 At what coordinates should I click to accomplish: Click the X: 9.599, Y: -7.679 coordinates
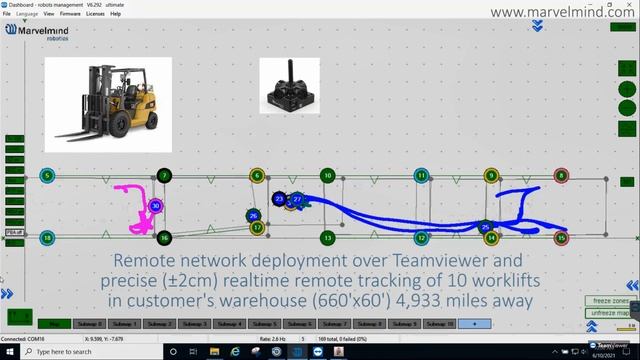pyautogui.click(x=103, y=339)
